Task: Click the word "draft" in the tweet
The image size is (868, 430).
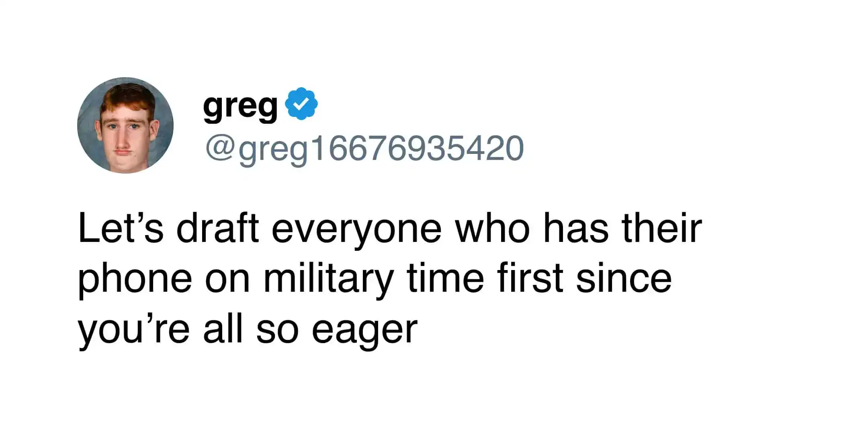Action: click(217, 228)
